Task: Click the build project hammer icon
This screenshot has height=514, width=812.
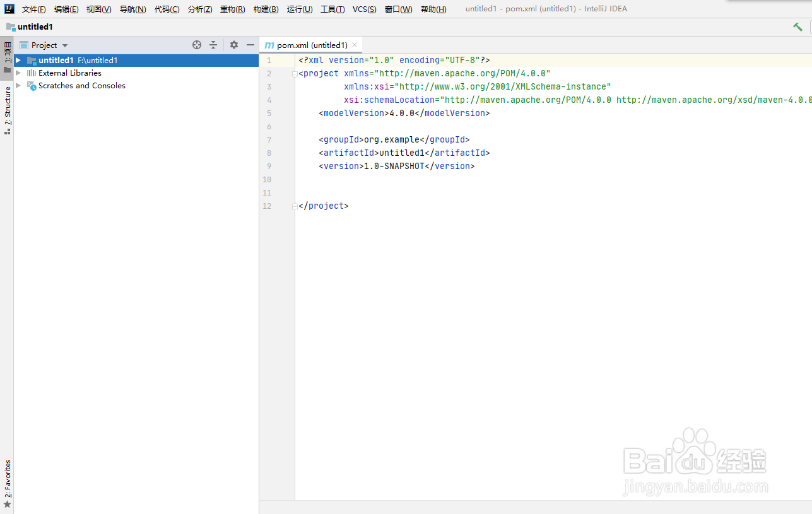Action: (x=798, y=27)
